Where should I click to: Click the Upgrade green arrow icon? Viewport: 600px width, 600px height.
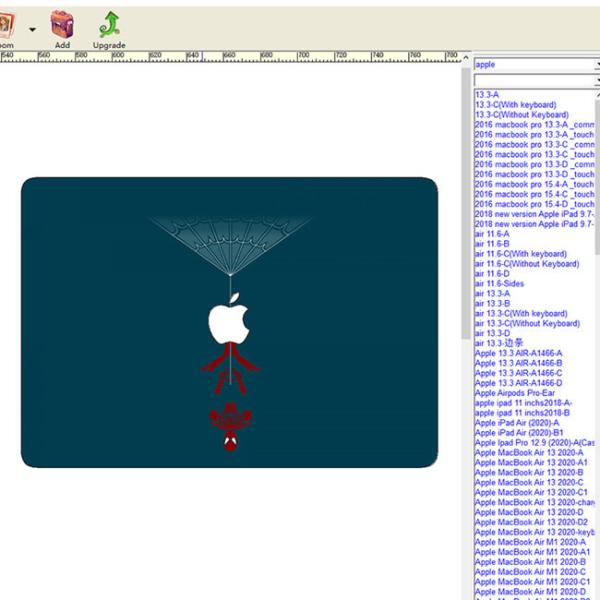pyautogui.click(x=109, y=24)
